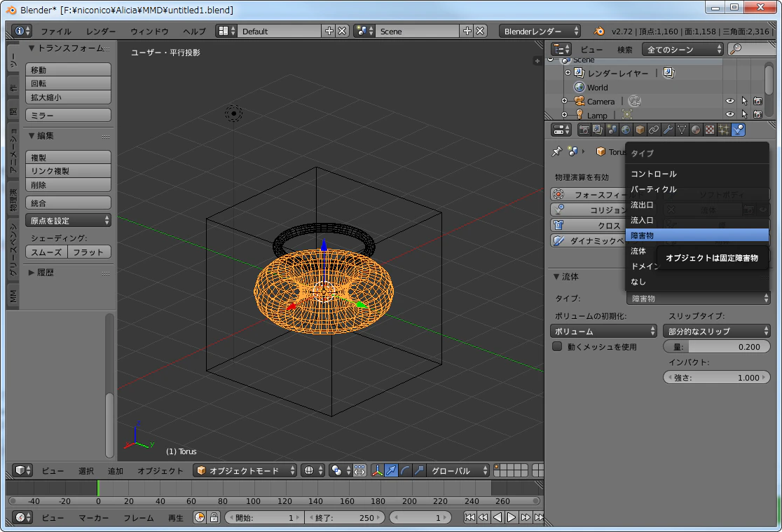Click the 強さ impact strength slider

(716, 378)
